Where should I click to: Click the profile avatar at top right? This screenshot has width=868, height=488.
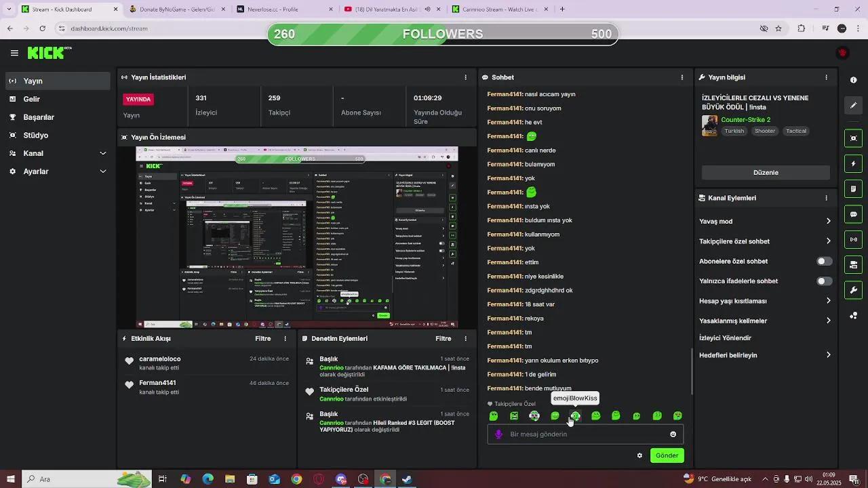pos(843,53)
